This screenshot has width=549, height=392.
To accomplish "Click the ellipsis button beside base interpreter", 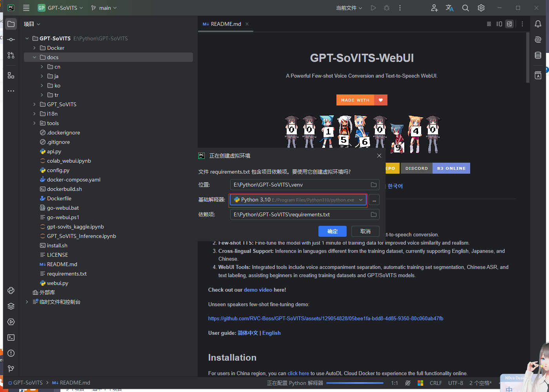I will (374, 200).
